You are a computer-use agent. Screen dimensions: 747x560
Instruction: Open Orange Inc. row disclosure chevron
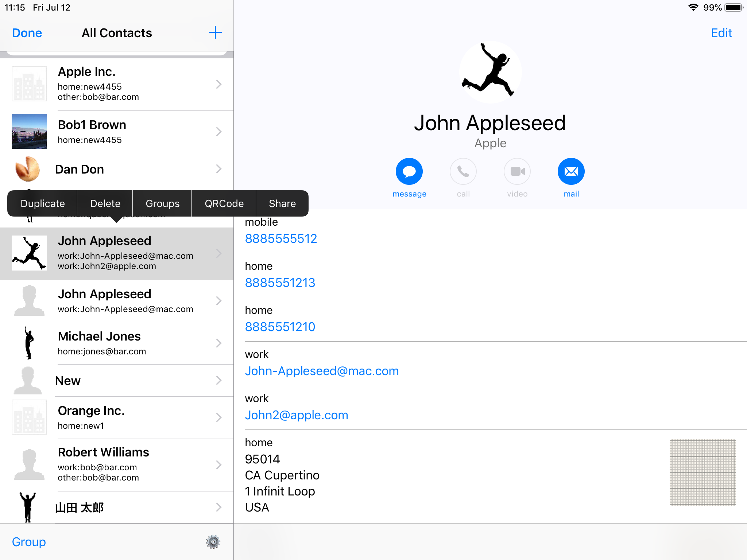[x=219, y=417]
